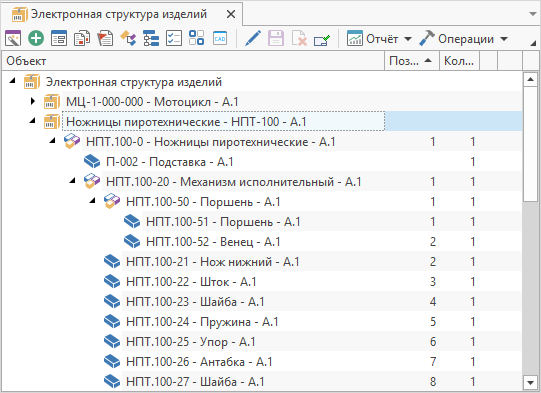The height and width of the screenshot is (393, 541).
Task: Expand the МЦ-1-000-000 Мотоцикл node
Action: pos(33,101)
